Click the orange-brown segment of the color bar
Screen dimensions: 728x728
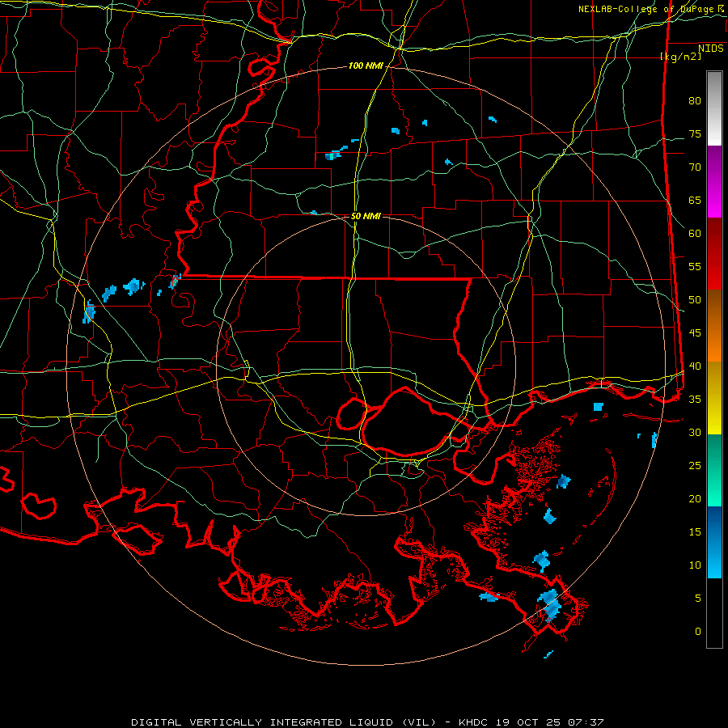click(714, 325)
